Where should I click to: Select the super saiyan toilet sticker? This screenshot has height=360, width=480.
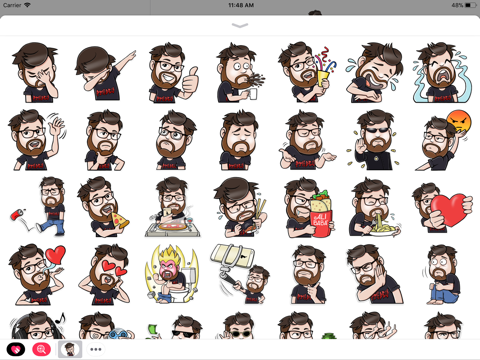(x=172, y=274)
